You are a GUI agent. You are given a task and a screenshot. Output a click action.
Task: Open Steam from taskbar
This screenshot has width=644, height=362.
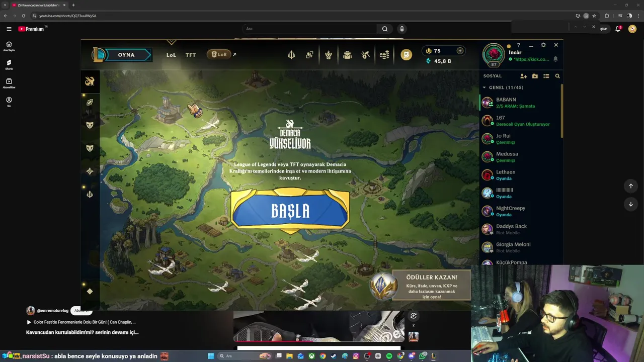(x=333, y=356)
